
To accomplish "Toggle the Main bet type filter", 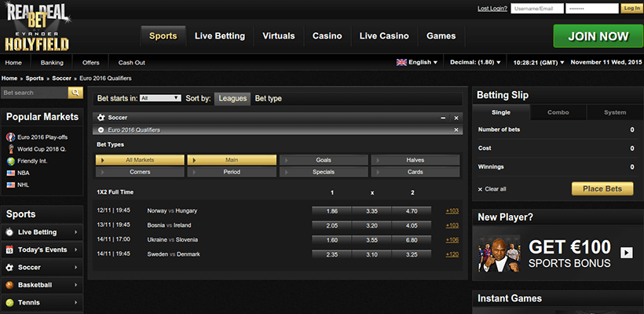I will coord(232,160).
